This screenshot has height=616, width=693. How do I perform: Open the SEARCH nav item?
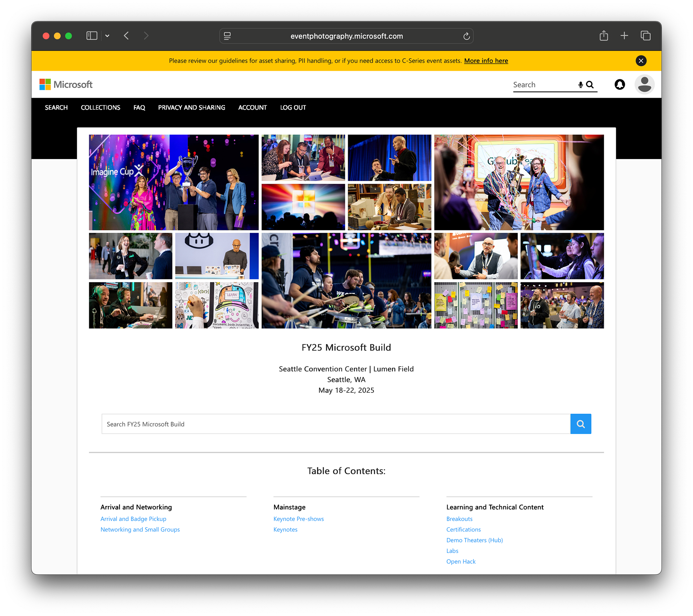point(56,107)
